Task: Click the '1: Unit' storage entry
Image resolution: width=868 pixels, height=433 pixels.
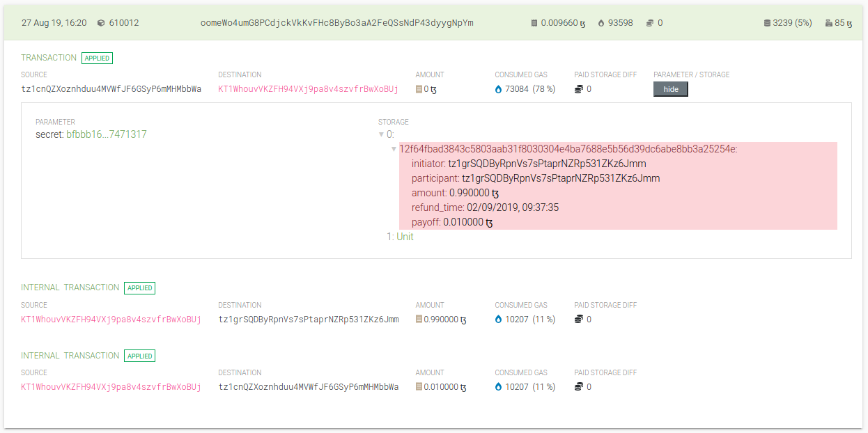Action: tap(400, 237)
